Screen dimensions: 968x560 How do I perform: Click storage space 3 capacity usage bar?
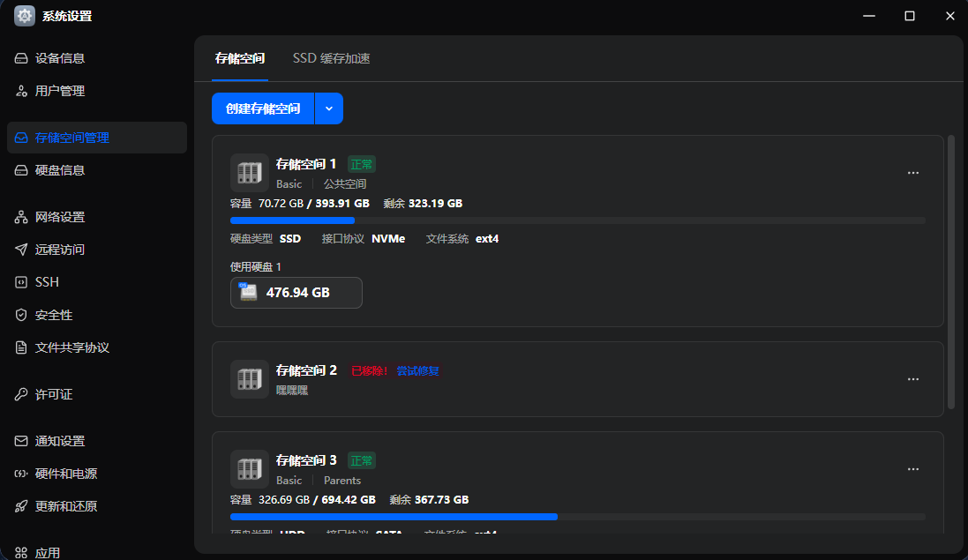pyautogui.click(x=578, y=517)
